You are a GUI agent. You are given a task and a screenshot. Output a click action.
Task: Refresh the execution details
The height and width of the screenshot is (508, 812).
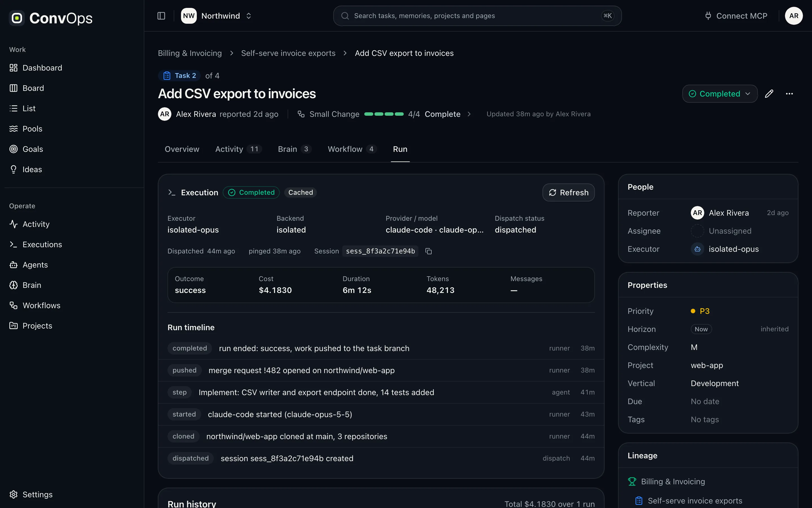coord(568,192)
